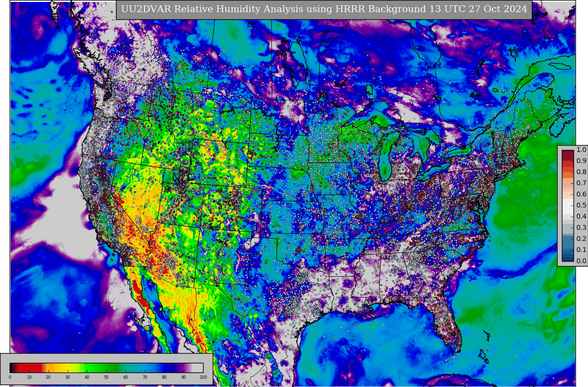
Task: Select the "0.3" label on right legend
Action: pyautogui.click(x=581, y=227)
